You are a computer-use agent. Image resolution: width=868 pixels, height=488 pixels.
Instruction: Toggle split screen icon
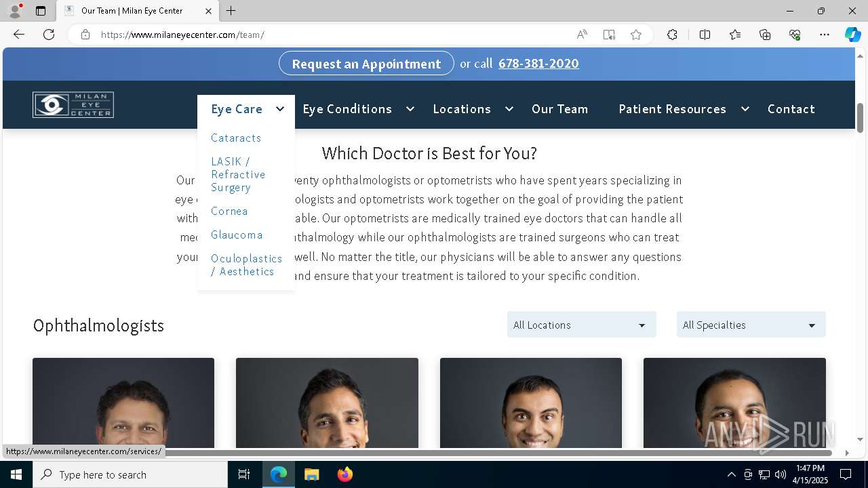point(705,35)
